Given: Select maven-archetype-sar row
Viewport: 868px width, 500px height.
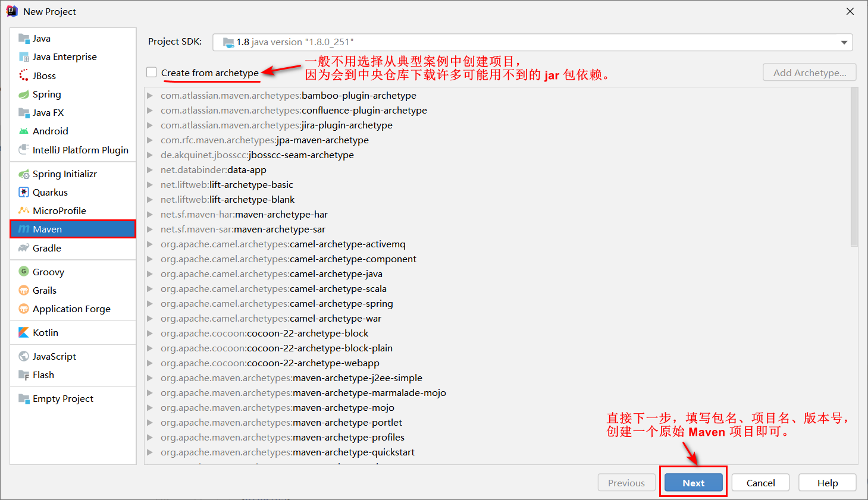Looking at the screenshot, I should (x=497, y=229).
